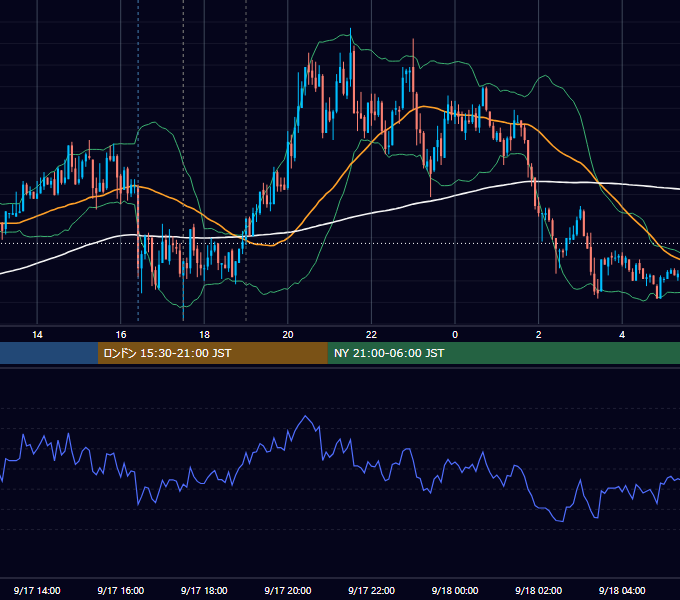Click the upper time axis label 4
Viewport: 680px width, 600px height.
[622, 335]
